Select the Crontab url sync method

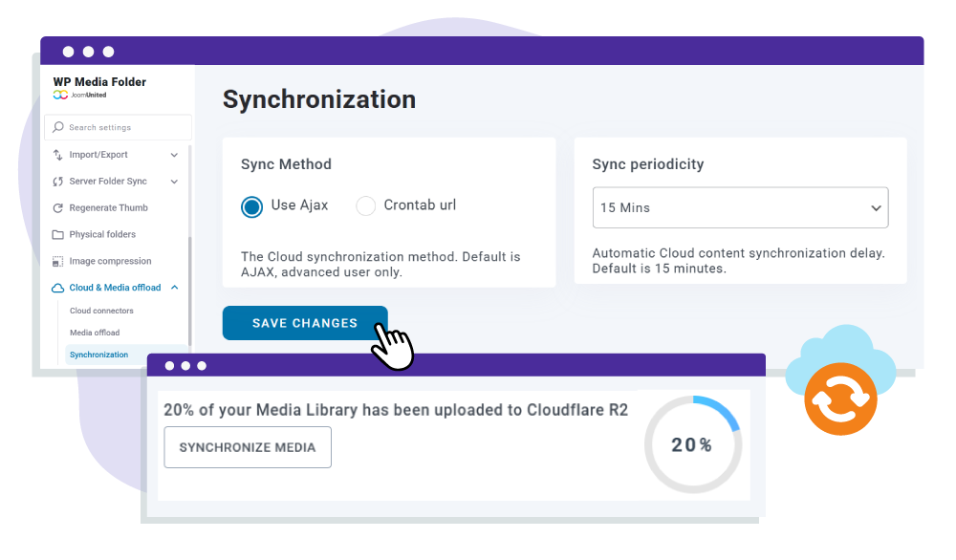[365, 205]
